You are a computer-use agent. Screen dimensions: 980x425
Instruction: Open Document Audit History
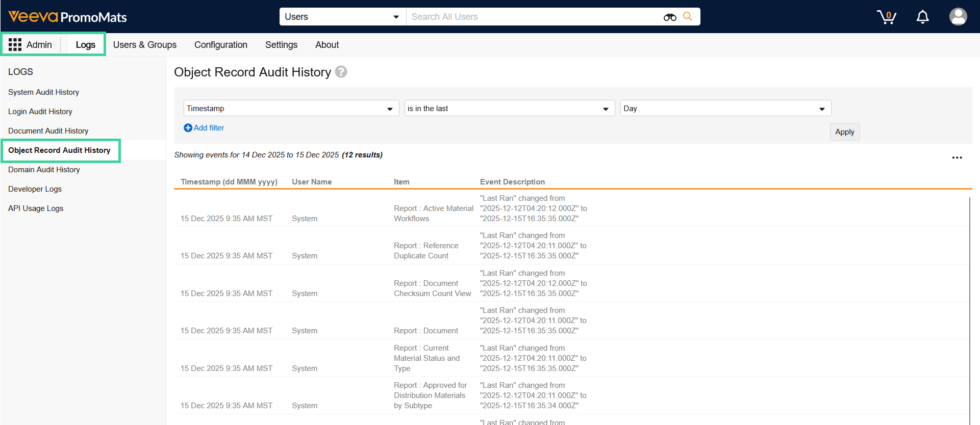pos(48,131)
